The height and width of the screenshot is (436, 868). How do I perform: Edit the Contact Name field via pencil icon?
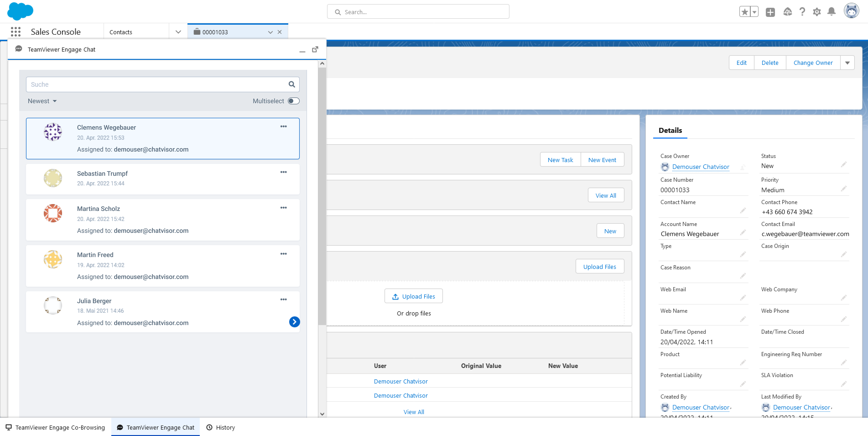tap(743, 211)
